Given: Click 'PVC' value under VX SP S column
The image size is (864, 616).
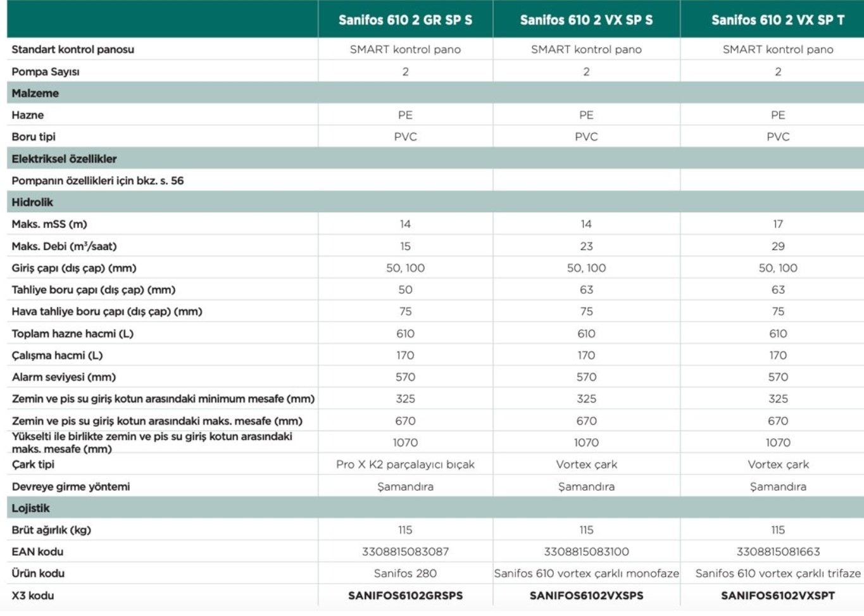Looking at the screenshot, I should [x=586, y=137].
